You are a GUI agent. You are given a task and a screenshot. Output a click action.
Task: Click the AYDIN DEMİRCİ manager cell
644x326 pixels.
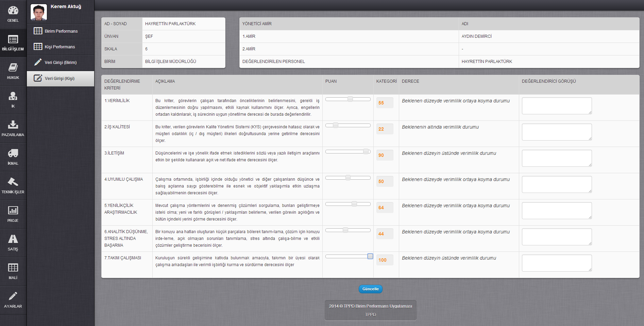tap(476, 36)
